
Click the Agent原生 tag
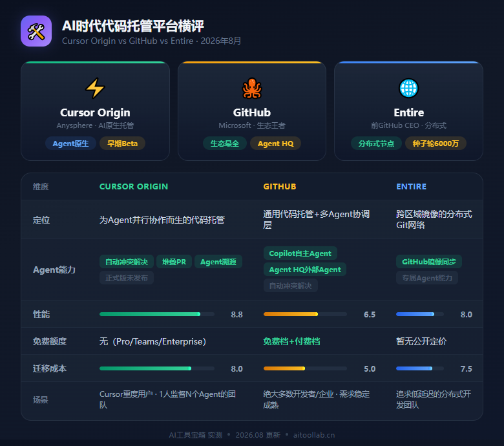click(70, 143)
